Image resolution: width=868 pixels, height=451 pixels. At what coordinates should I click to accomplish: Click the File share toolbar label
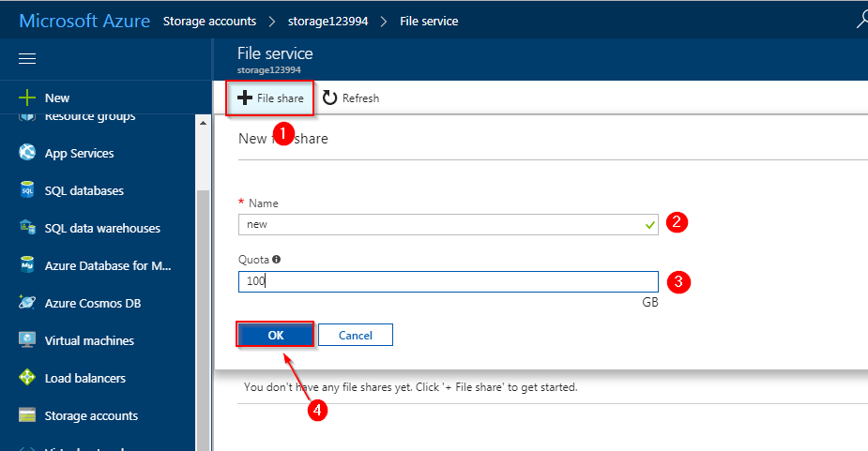[281, 98]
